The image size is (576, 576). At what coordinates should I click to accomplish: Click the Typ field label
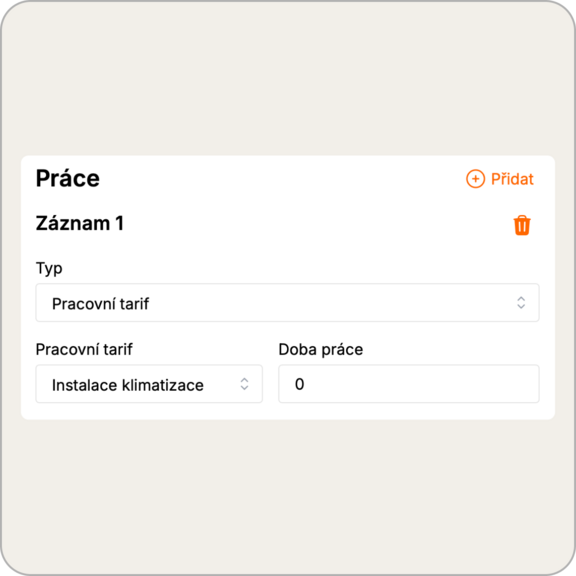click(49, 269)
